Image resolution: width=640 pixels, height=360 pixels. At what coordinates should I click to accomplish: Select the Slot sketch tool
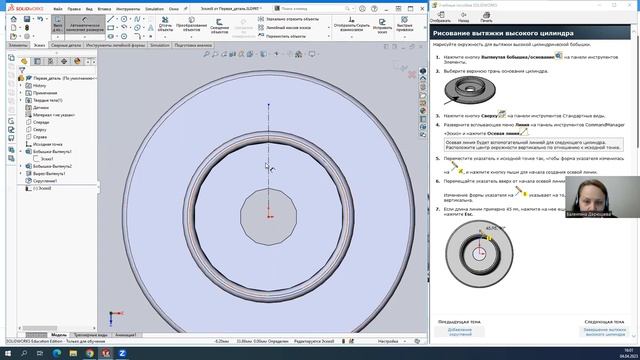111,36
